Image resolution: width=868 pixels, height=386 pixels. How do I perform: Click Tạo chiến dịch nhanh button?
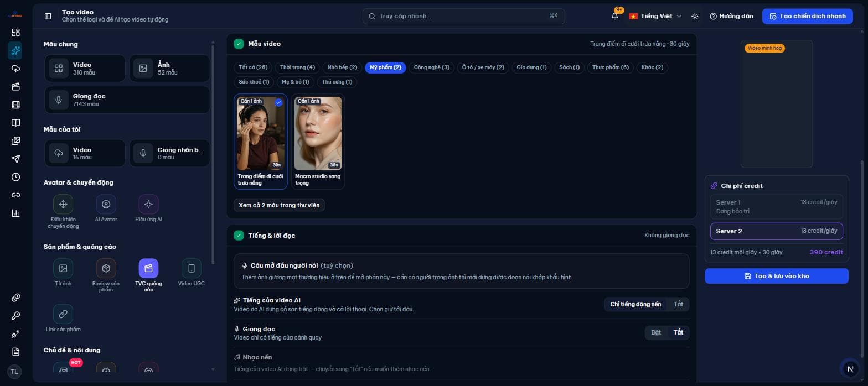pyautogui.click(x=808, y=16)
